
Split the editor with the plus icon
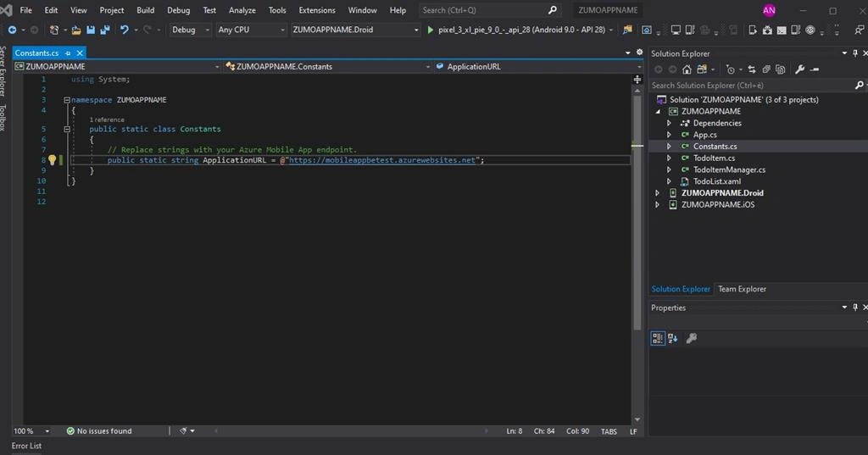click(637, 80)
